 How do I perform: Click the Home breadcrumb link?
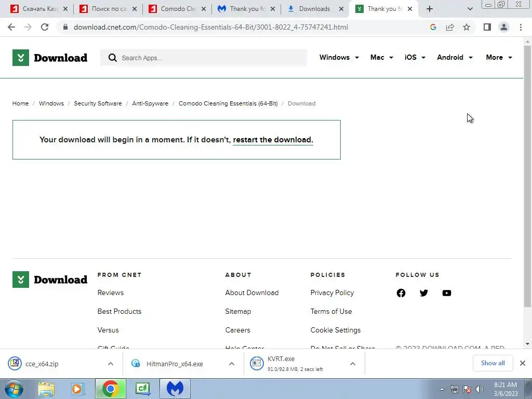20,103
